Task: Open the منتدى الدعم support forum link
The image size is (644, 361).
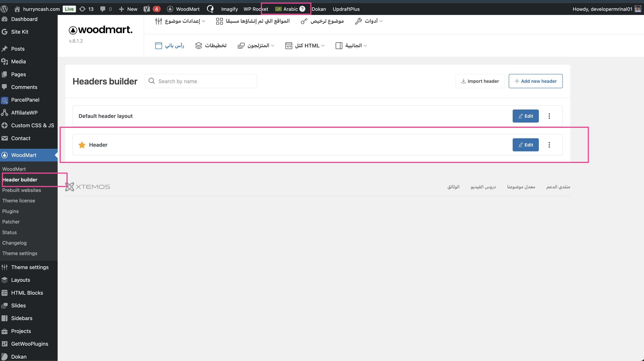Action: (558, 187)
